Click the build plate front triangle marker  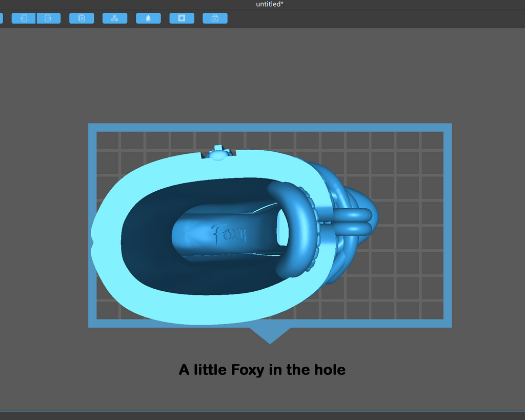coord(270,335)
